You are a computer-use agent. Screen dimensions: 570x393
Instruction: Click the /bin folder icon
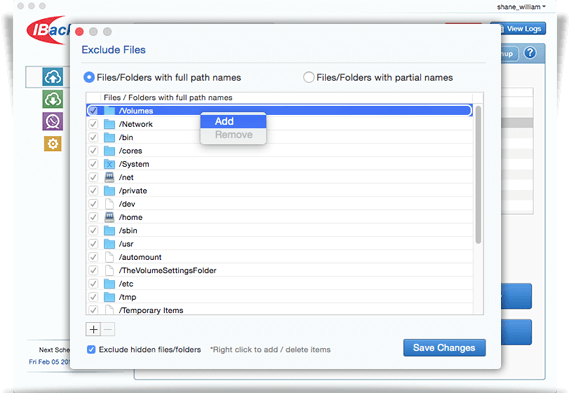(x=109, y=137)
